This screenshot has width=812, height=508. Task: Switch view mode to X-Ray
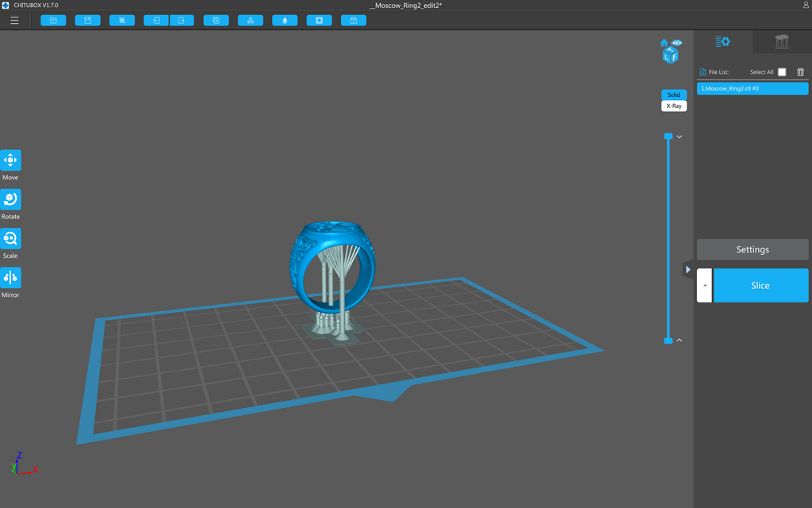(674, 106)
